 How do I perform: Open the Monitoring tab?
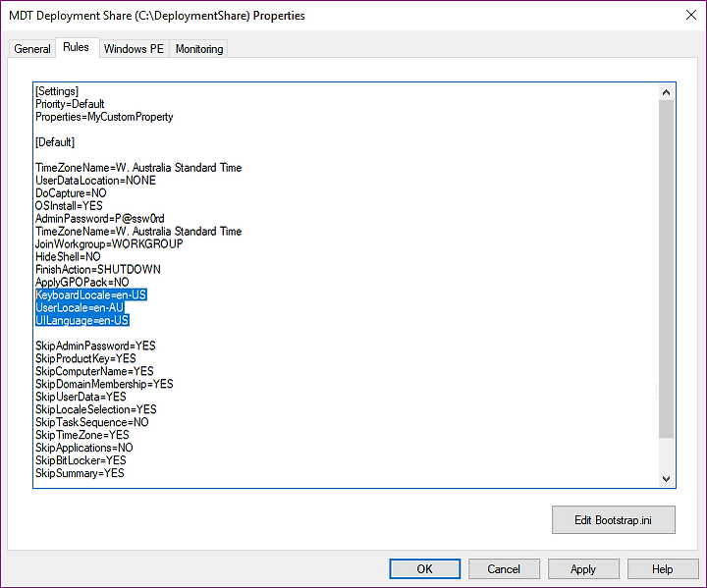(x=199, y=49)
